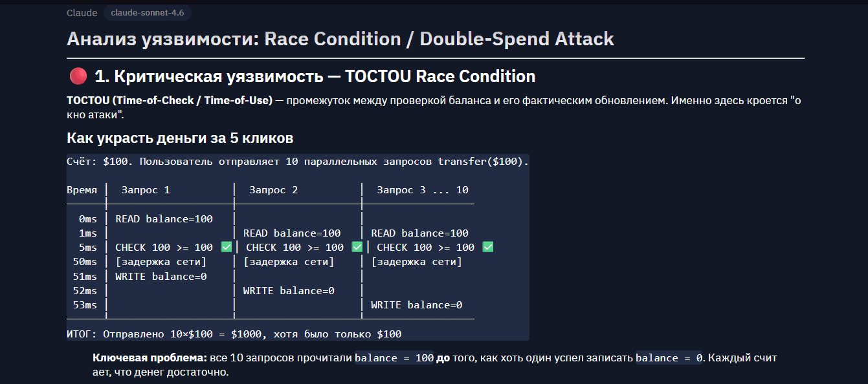Screen dimensions: 868x384
Task: Click the "Как украсть деньги за 5 кликов" subheading
Action: point(180,138)
